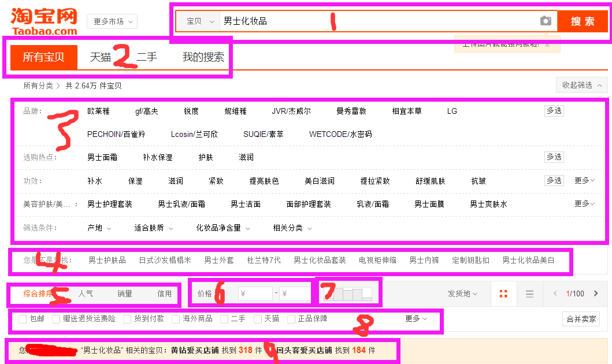Select brand gf/高夫
This screenshot has width=612, height=364.
click(x=146, y=111)
